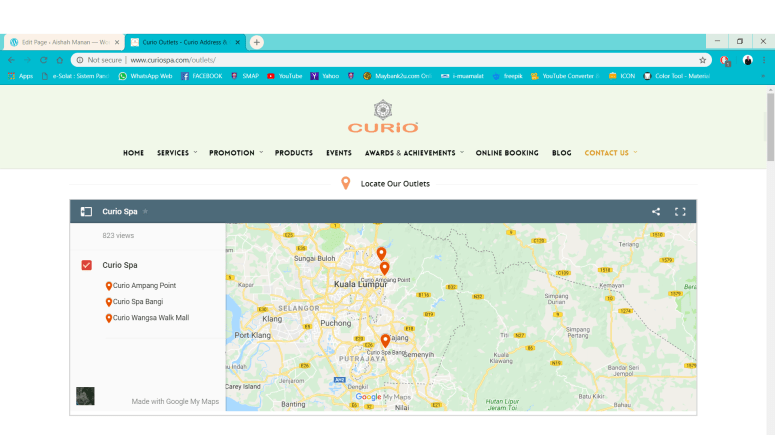This screenshot has height=435, width=775.
Task: Open the Apps bookmarks shortcut
Action: coord(20,76)
